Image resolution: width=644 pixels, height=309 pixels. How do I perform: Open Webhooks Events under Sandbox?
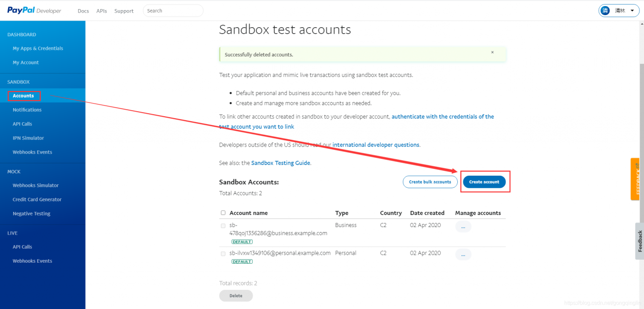click(32, 152)
